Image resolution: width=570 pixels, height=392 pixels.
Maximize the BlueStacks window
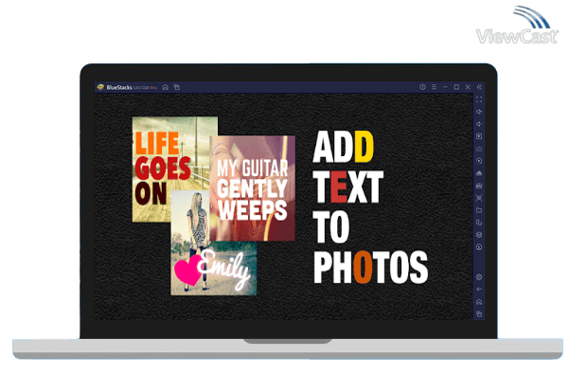coord(456,87)
